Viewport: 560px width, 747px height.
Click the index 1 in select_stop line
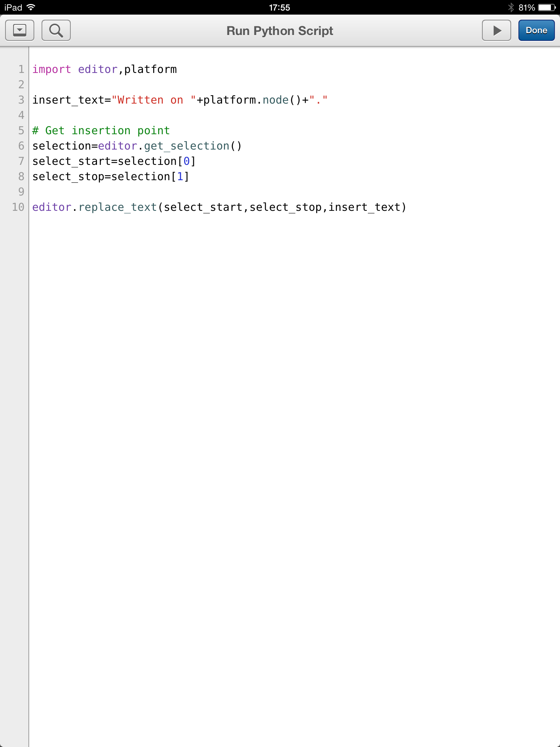coord(180,177)
